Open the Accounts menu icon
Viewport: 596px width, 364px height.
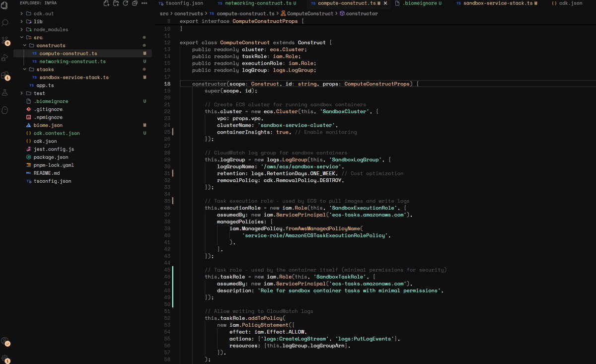(5, 342)
